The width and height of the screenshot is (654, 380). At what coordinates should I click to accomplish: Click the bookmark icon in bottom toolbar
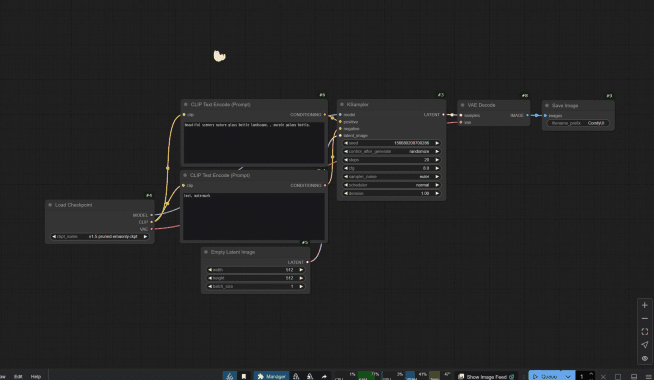(x=244, y=376)
